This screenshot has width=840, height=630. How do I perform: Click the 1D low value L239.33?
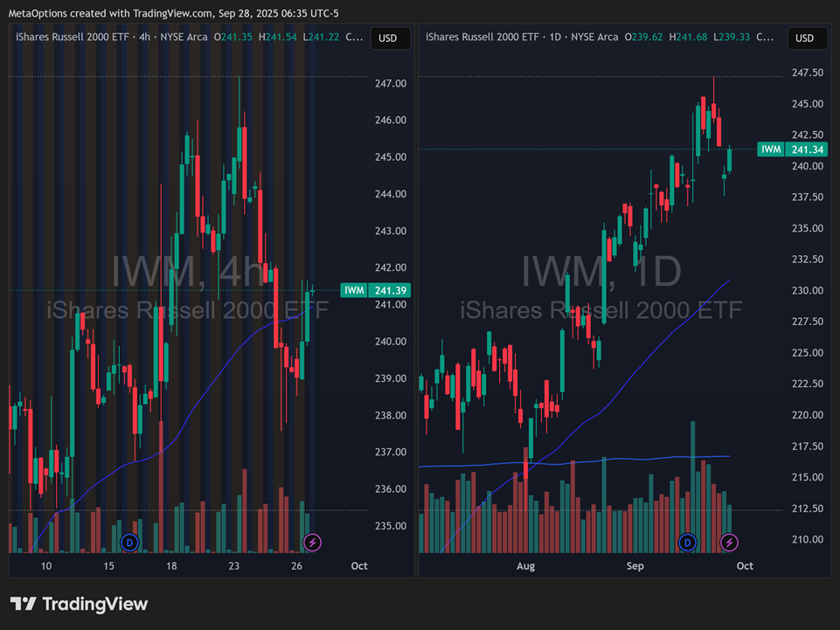732,37
